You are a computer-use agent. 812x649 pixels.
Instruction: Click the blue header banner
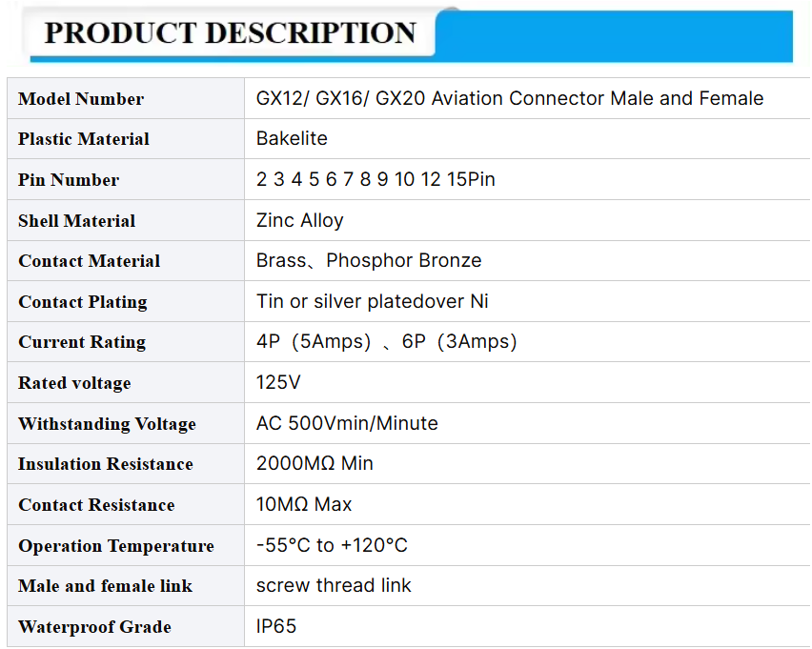[x=614, y=35]
